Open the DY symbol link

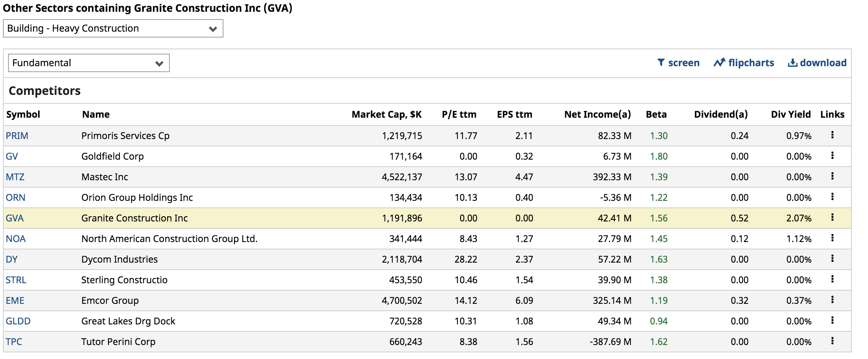coord(12,259)
